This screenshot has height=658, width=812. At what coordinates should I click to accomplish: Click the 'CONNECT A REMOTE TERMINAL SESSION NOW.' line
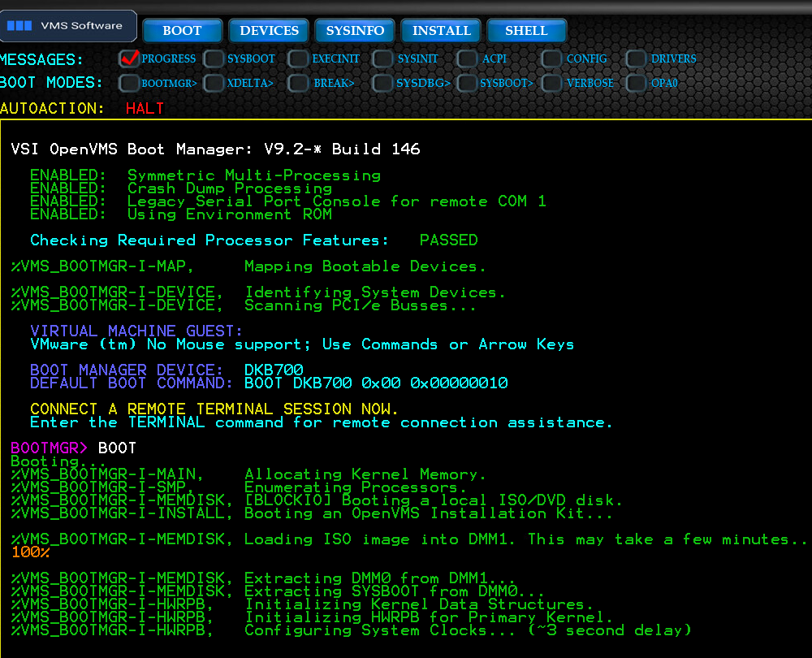pyautogui.click(x=214, y=409)
